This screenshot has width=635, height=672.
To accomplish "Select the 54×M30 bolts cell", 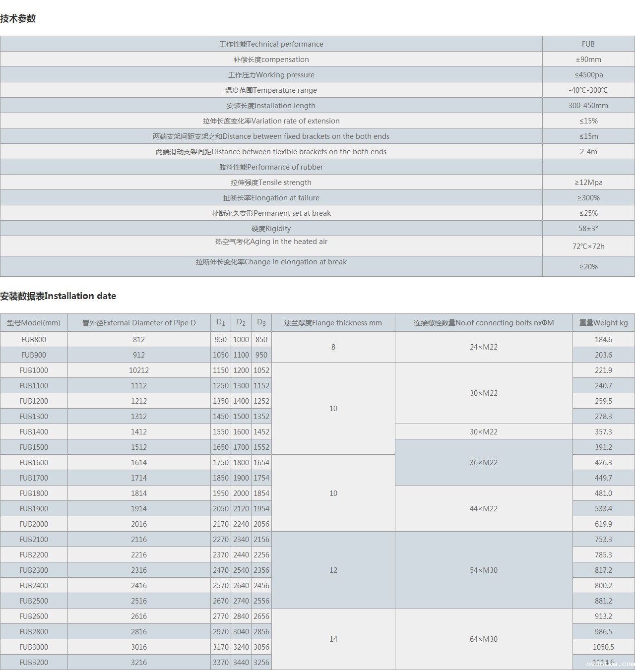I will 484,570.
